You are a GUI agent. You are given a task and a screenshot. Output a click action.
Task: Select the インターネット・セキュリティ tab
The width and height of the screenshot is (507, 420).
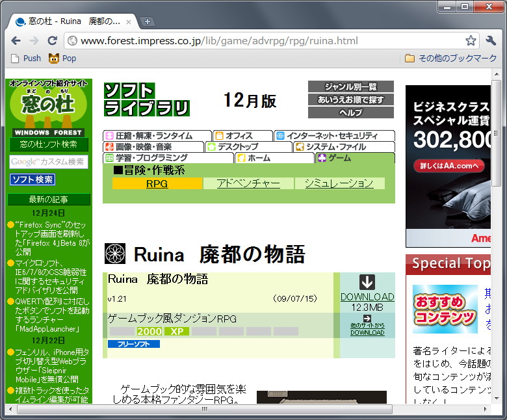click(334, 135)
